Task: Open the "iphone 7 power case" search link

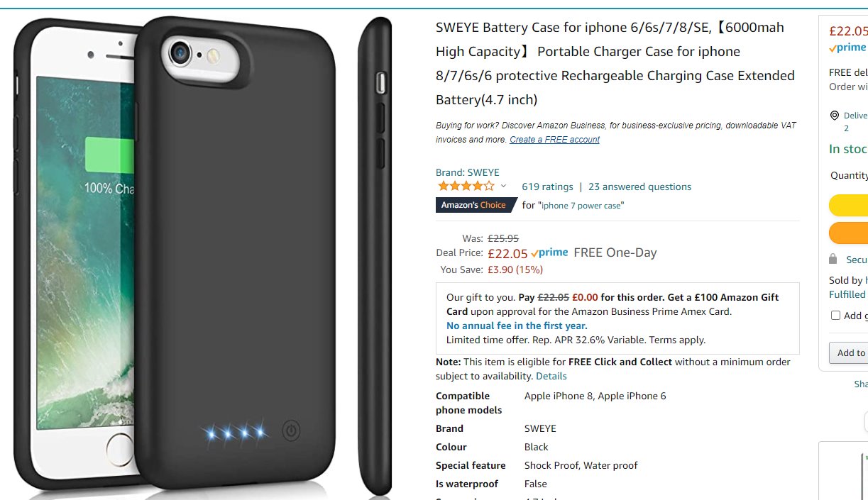Action: click(x=582, y=206)
